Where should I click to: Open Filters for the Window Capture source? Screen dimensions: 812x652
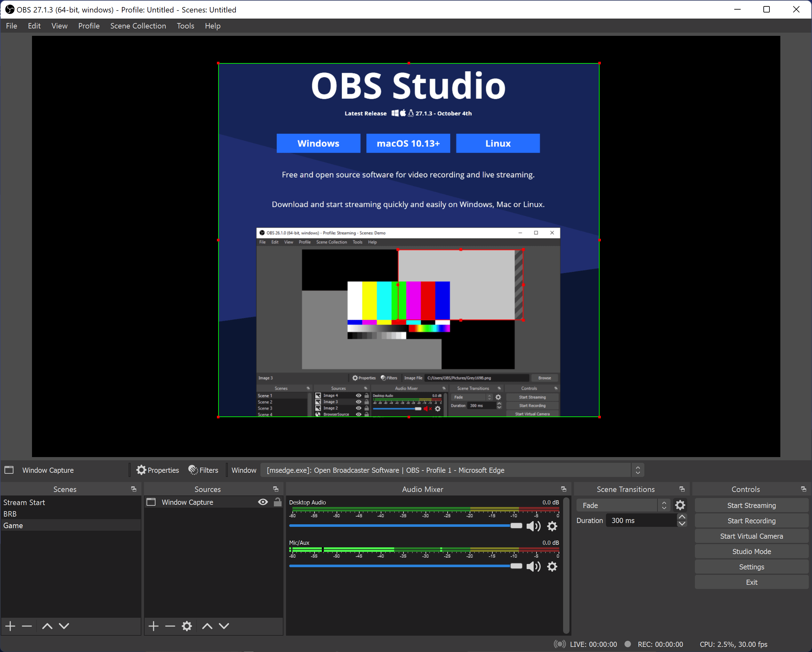[203, 470]
